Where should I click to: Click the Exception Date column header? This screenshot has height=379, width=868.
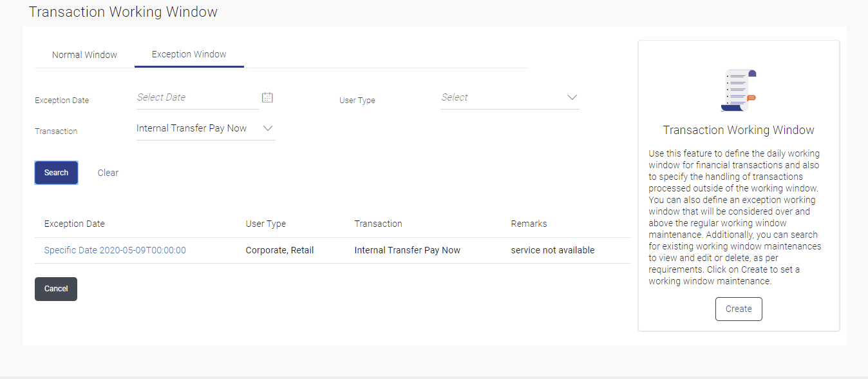click(x=75, y=224)
